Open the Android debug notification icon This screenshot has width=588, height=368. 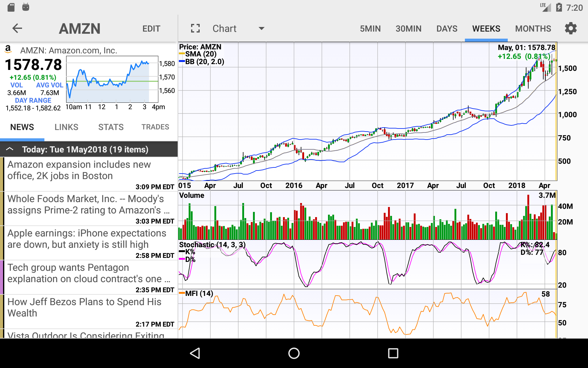tap(26, 7)
